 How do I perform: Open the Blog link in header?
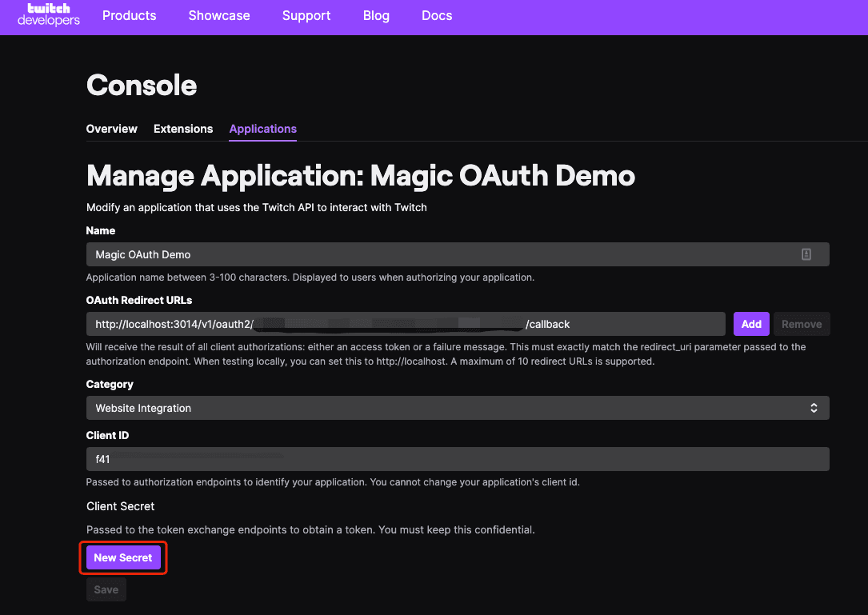pos(376,15)
